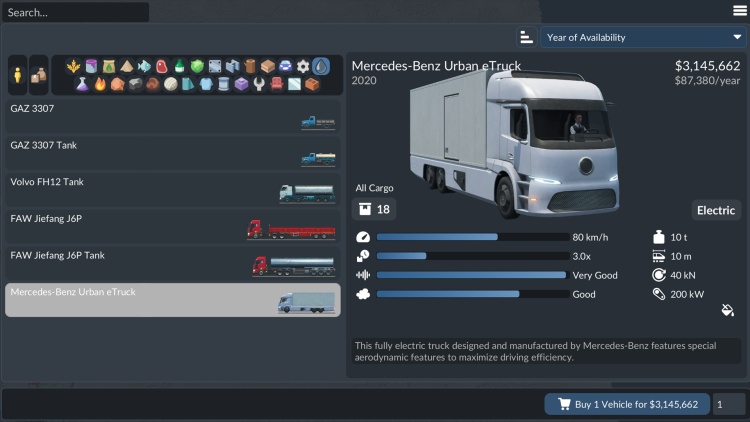
Task: Filter by fish cargo
Action: [144, 66]
